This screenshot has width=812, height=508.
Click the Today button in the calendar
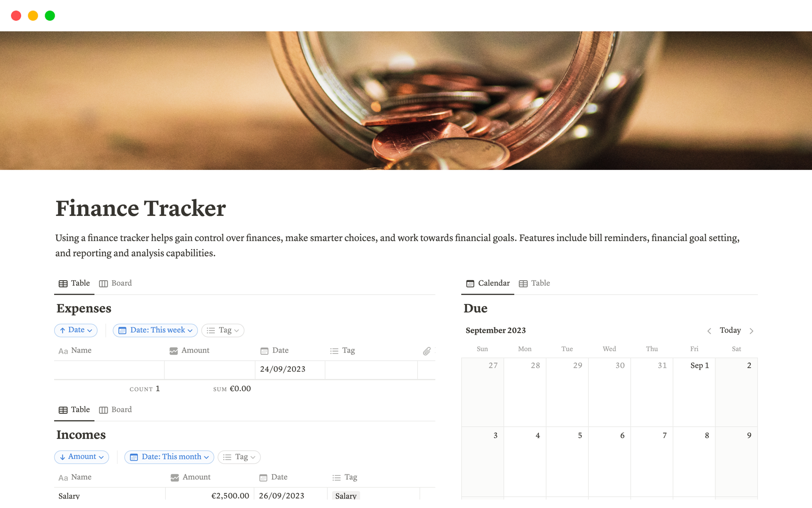pos(730,330)
